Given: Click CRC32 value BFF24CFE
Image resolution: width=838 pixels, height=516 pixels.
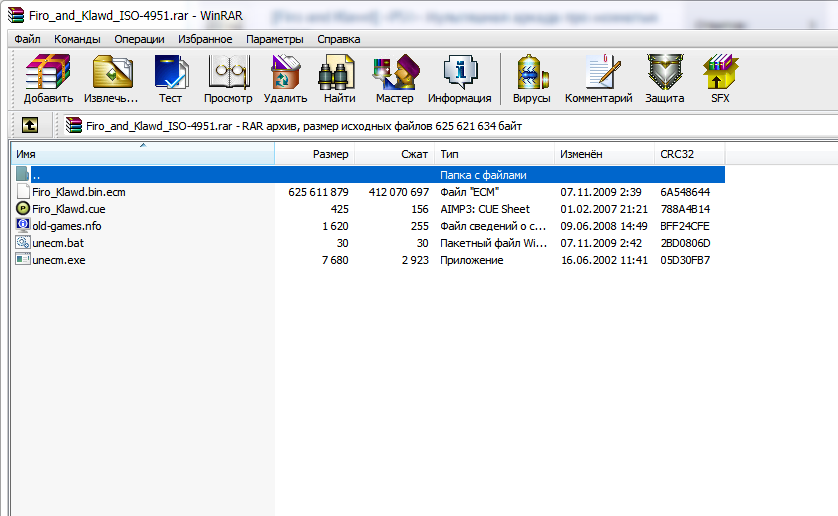Looking at the screenshot, I should tap(685, 226).
